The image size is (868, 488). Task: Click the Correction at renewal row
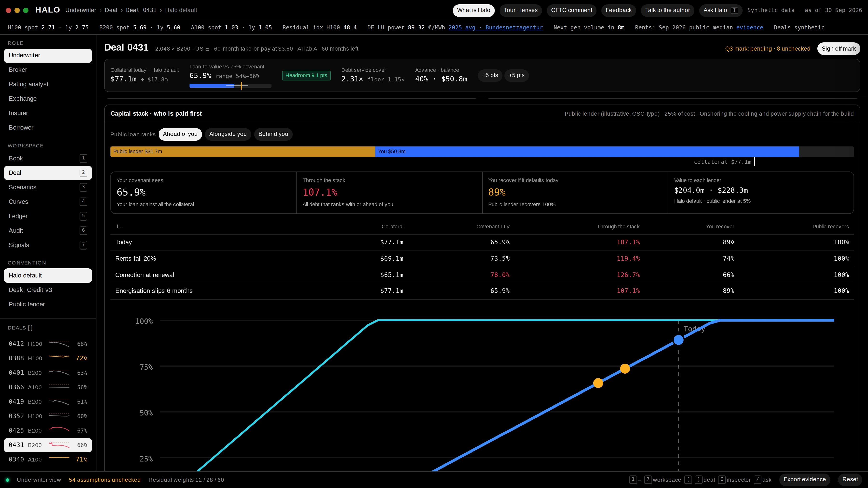coord(482,275)
